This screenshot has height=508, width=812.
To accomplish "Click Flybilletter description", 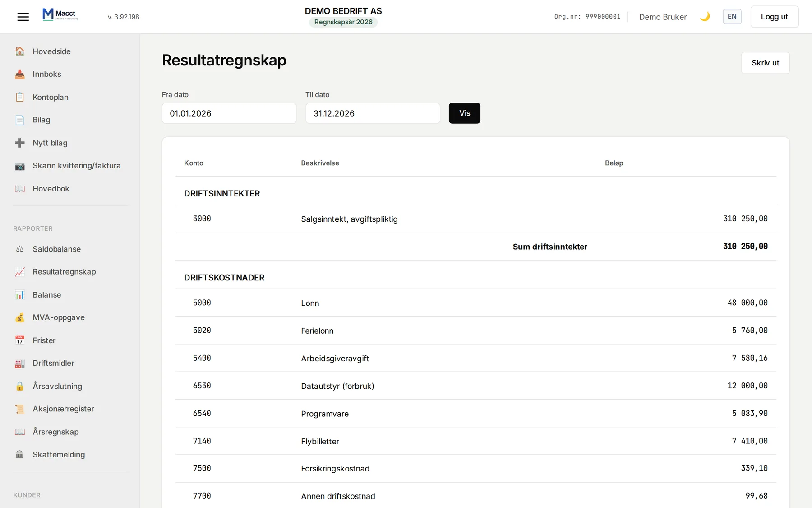I will [320, 441].
